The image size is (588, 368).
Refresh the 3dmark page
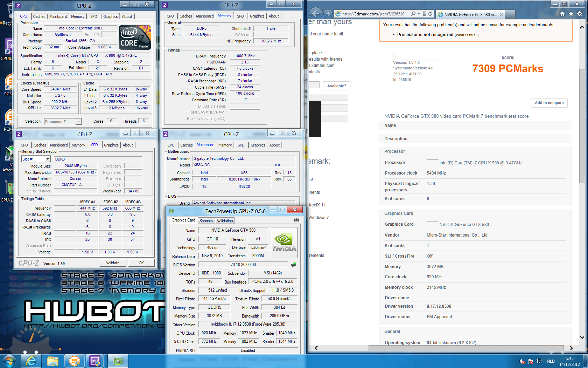click(x=430, y=14)
